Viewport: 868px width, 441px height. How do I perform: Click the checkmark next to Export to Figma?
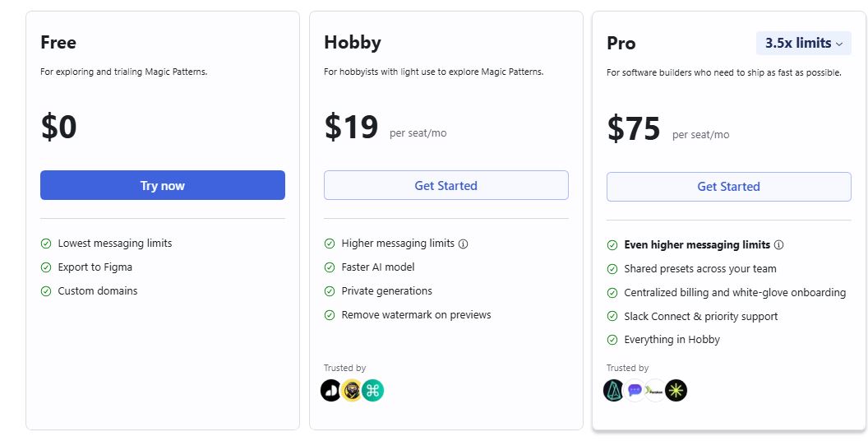click(46, 267)
